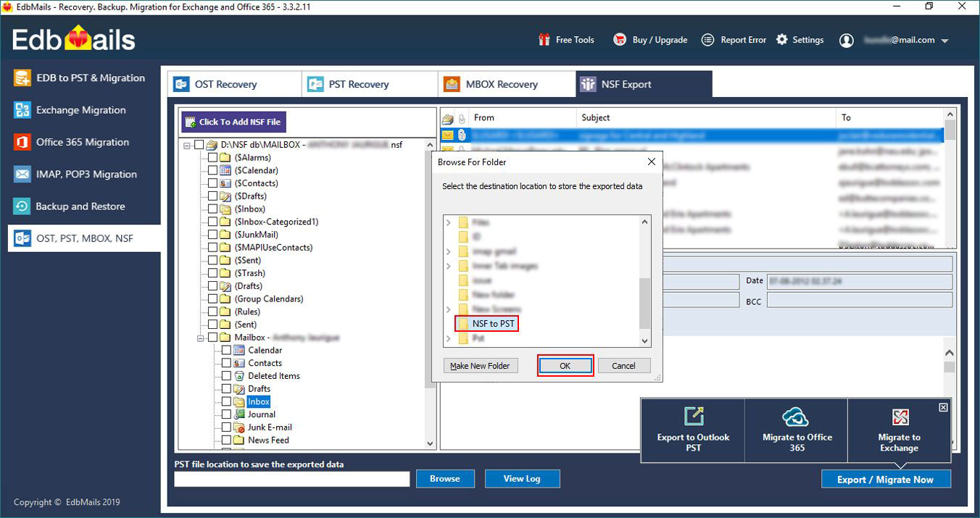Check the ($Trash) folder checkbox

click(x=212, y=273)
